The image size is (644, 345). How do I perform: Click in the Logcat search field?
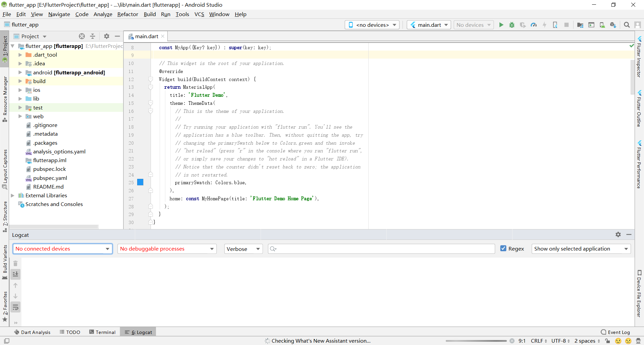(381, 249)
